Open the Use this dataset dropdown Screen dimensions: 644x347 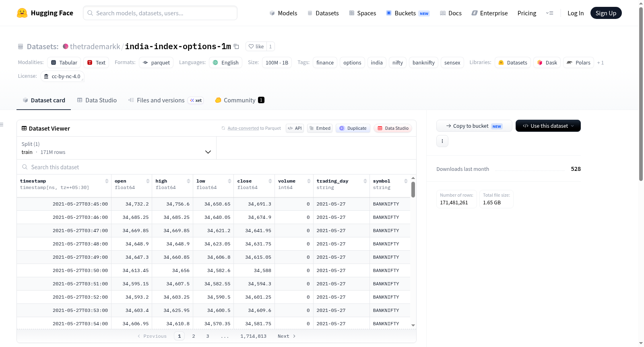coord(548,126)
